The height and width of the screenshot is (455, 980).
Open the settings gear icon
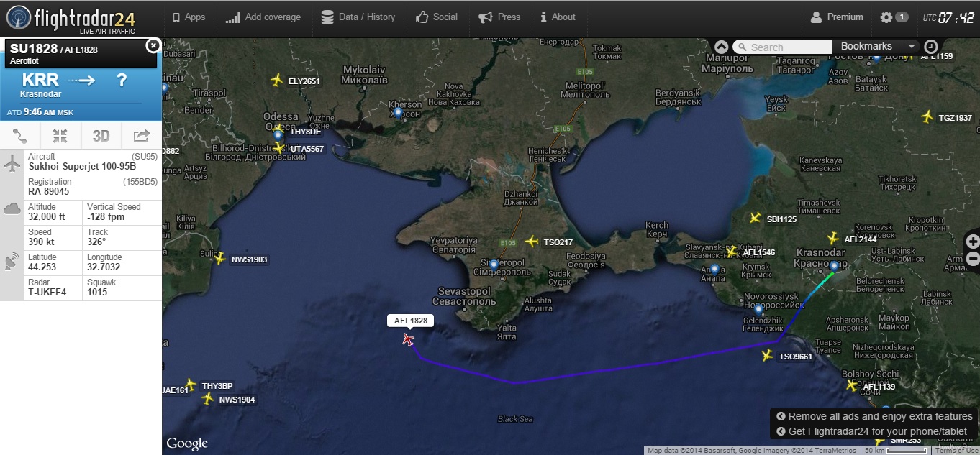pos(886,17)
